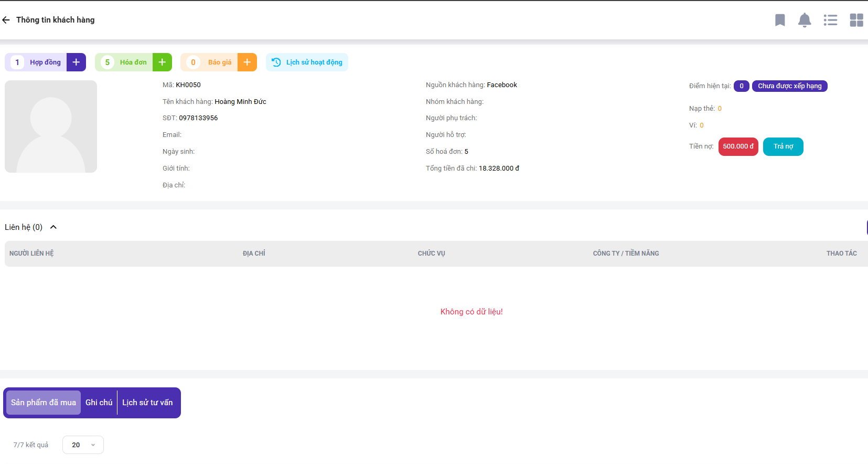Click the Hóa đơn count button
Image resolution: width=868 pixels, height=464 pixels.
124,62
